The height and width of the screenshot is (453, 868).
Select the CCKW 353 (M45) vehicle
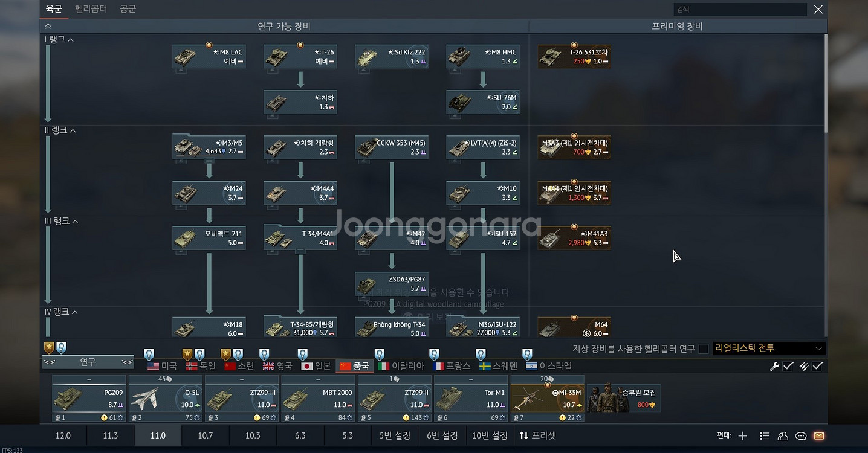point(392,147)
